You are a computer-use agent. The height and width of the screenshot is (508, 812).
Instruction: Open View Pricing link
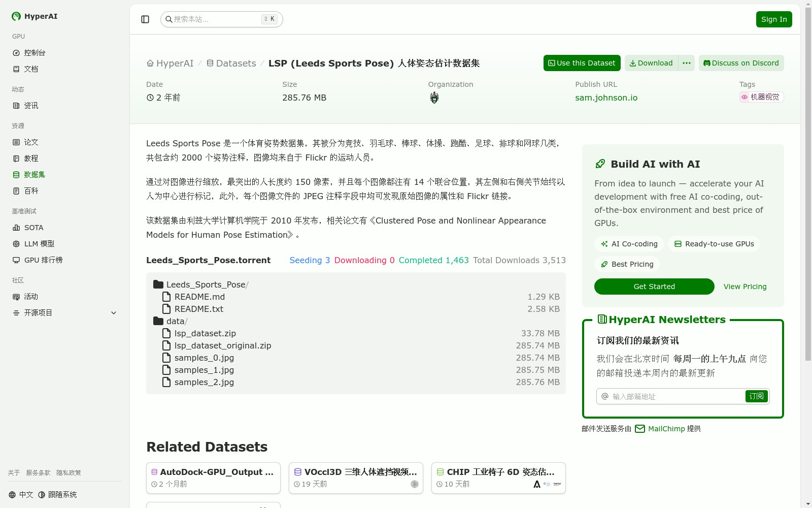click(x=745, y=287)
